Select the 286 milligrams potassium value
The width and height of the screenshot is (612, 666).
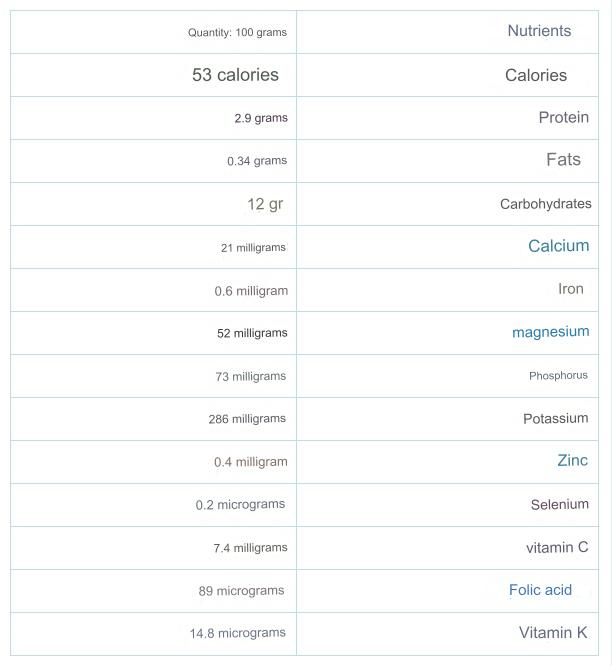(x=247, y=419)
